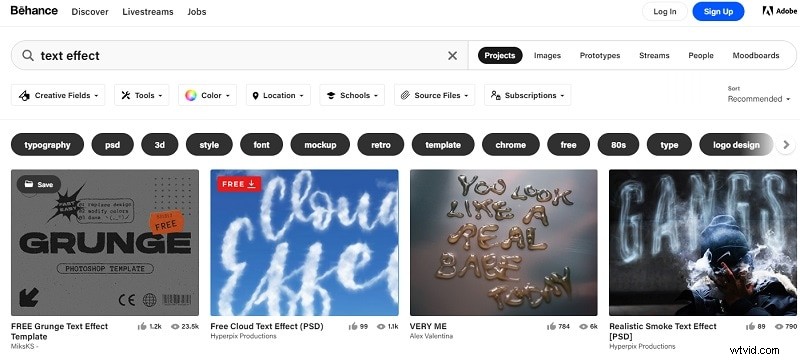
Task: Go to Livestreams in top navigation
Action: click(148, 12)
